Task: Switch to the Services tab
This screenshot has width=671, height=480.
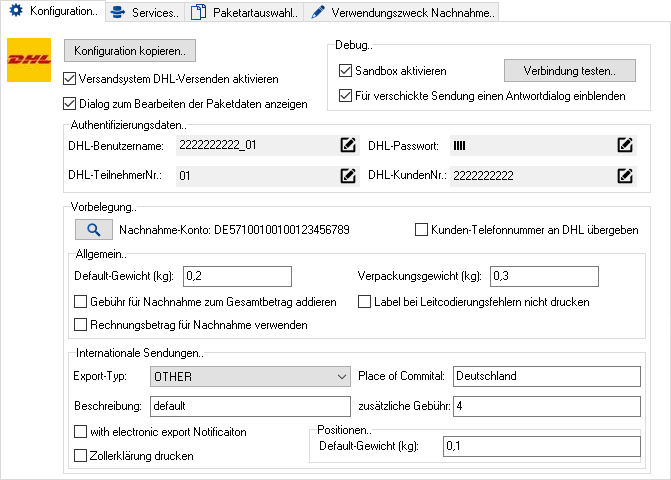Action: [x=145, y=12]
